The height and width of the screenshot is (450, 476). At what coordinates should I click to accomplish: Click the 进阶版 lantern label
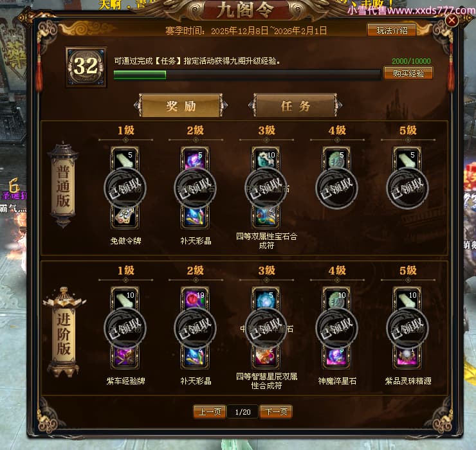pos(64,332)
